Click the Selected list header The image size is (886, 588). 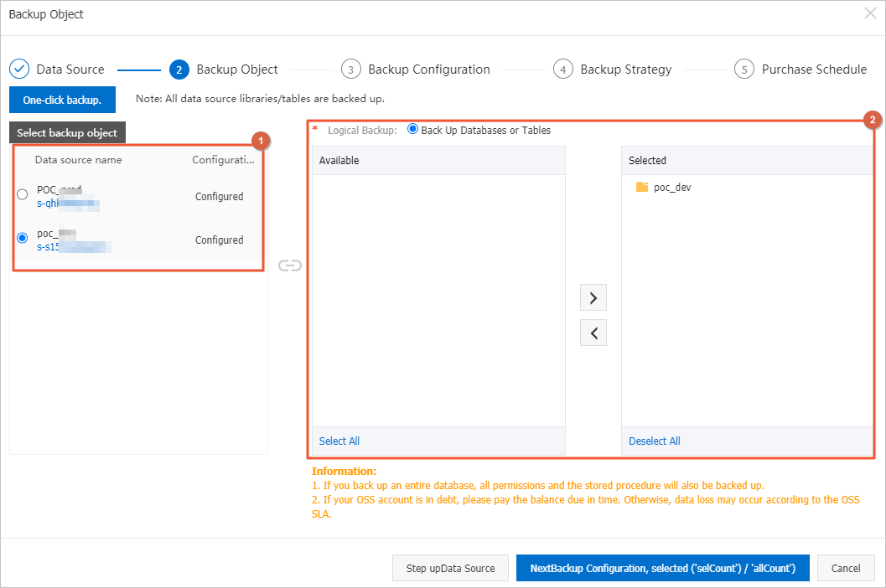pyautogui.click(x=747, y=161)
